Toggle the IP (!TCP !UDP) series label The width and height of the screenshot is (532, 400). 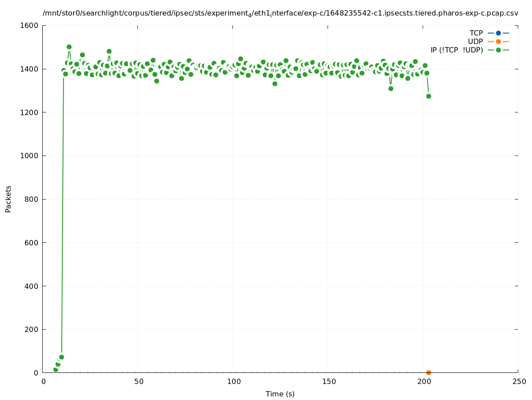tap(456, 50)
